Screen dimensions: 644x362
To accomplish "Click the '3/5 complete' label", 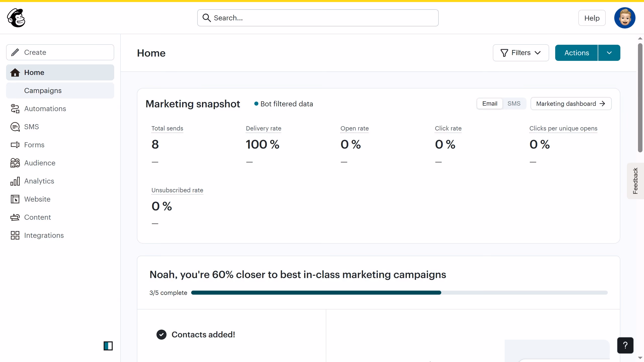I will pos(168,293).
